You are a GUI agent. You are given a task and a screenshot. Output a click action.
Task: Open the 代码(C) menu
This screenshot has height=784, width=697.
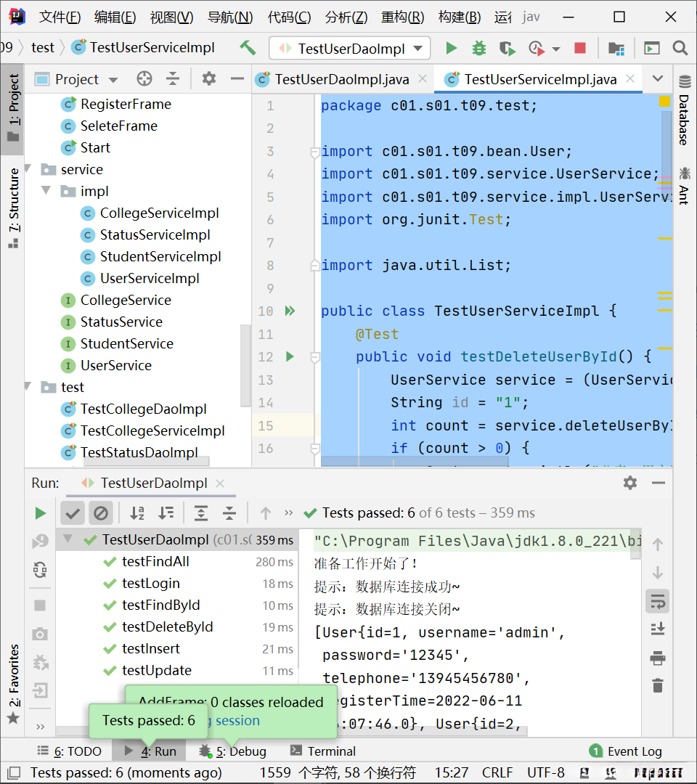tap(289, 17)
